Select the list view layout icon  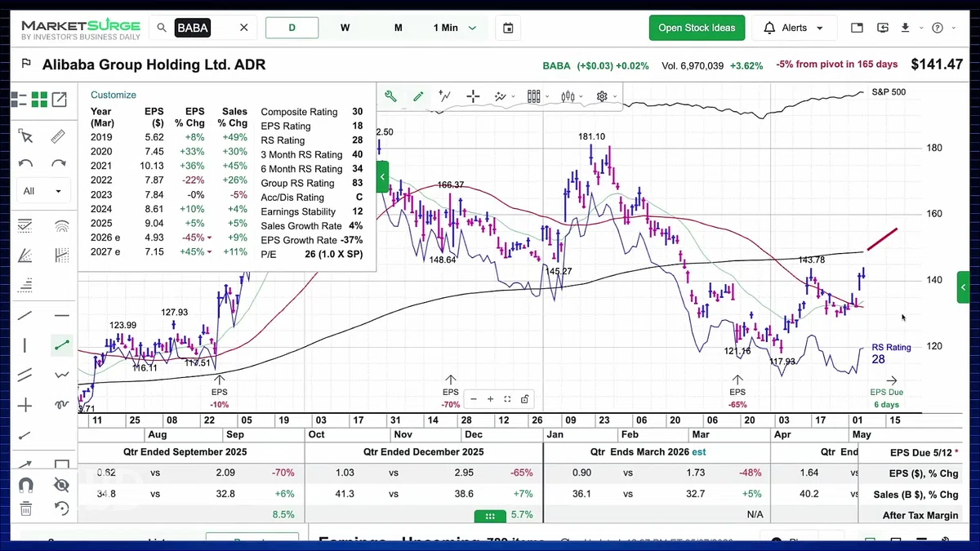click(18, 100)
